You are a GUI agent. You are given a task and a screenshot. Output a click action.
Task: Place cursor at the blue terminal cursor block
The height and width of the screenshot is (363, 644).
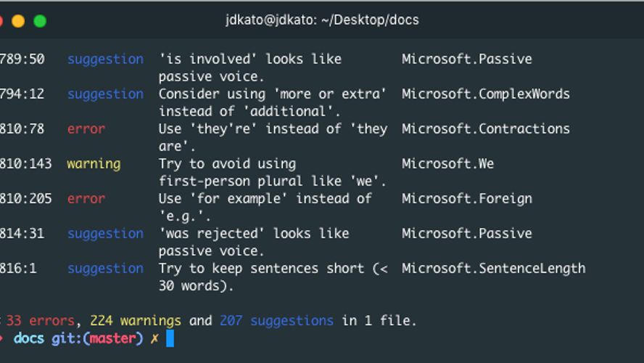click(170, 338)
